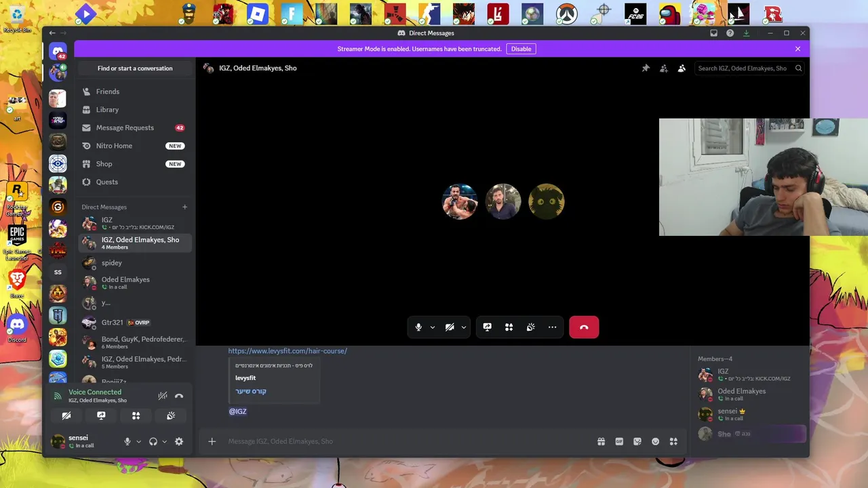Open the GIF picker

(619, 441)
